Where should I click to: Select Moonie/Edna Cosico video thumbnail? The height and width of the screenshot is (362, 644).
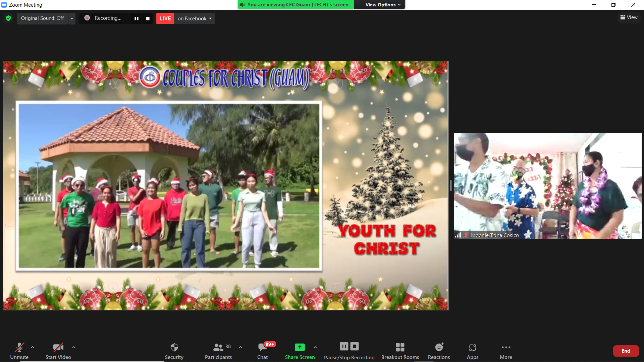tap(547, 186)
